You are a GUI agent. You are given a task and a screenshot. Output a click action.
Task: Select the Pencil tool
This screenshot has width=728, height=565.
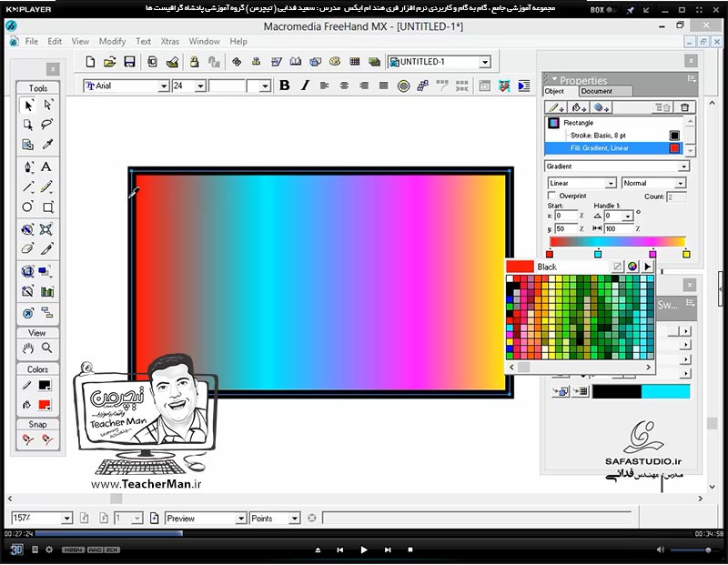pos(46,187)
